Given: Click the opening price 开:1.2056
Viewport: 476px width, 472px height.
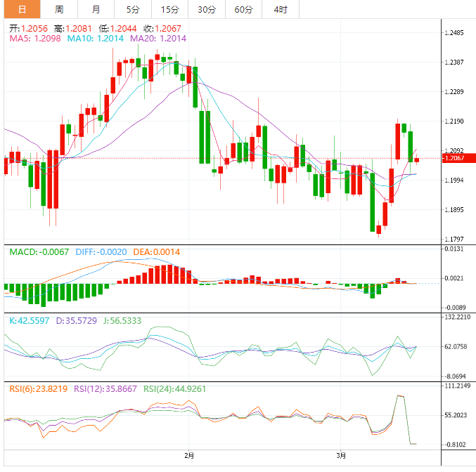Looking at the screenshot, I should click(28, 29).
